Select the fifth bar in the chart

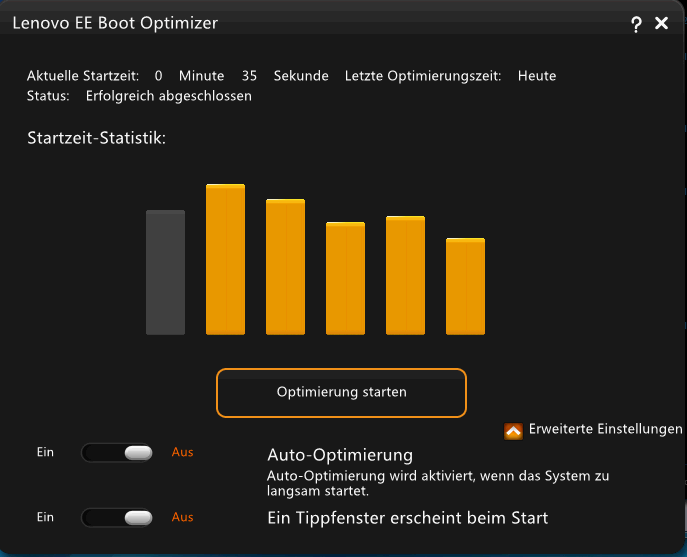point(405,275)
